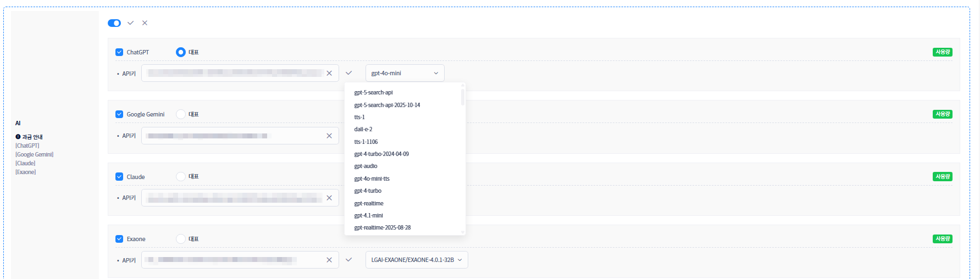Turn off the blue AI toggle switch
Image resolution: width=980 pixels, height=279 pixels.
click(114, 23)
